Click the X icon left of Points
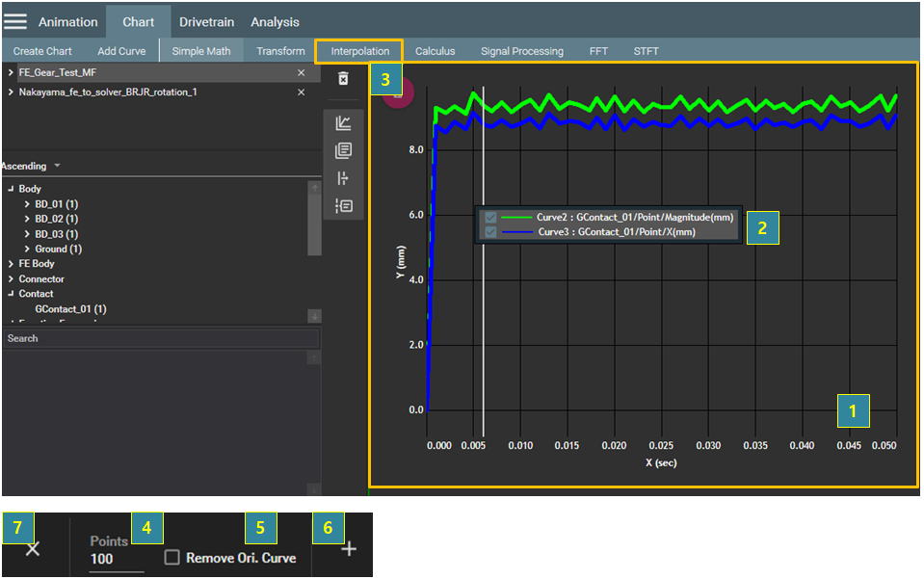Viewport: 924px width, 579px height. point(33,549)
